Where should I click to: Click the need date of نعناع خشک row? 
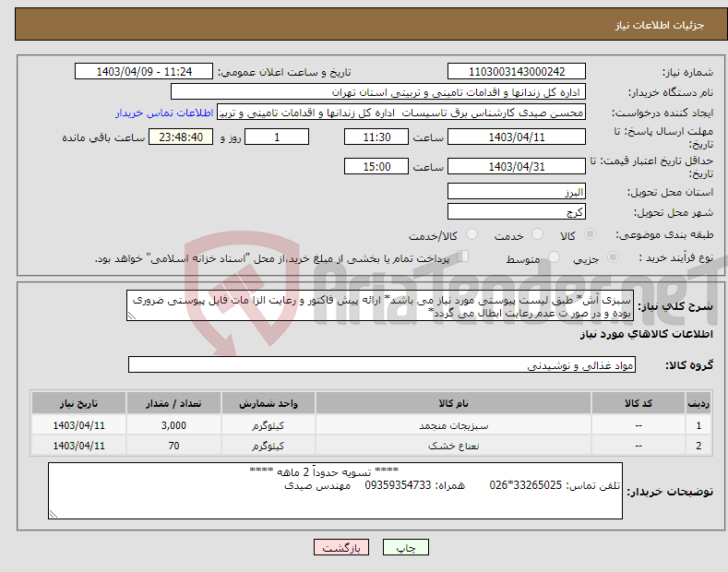tap(79, 446)
